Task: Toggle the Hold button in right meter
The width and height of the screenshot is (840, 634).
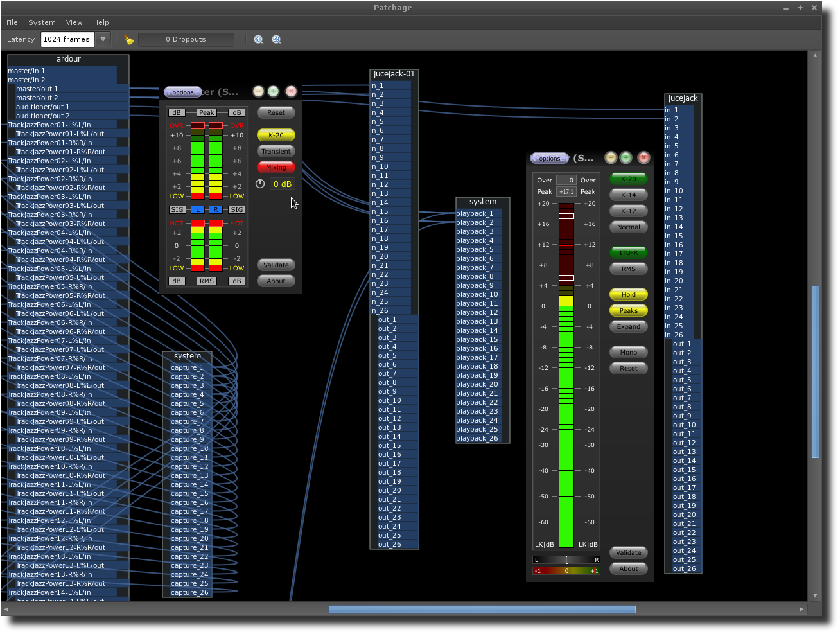Action: (628, 295)
